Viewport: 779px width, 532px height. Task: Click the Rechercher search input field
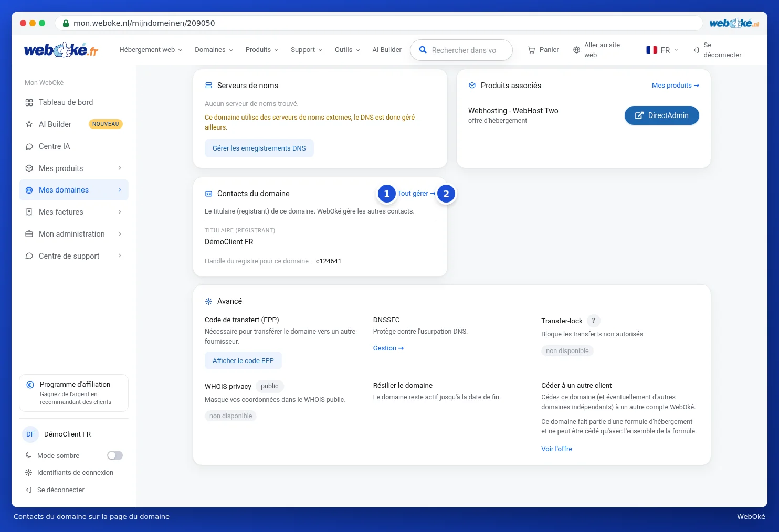[461, 50]
